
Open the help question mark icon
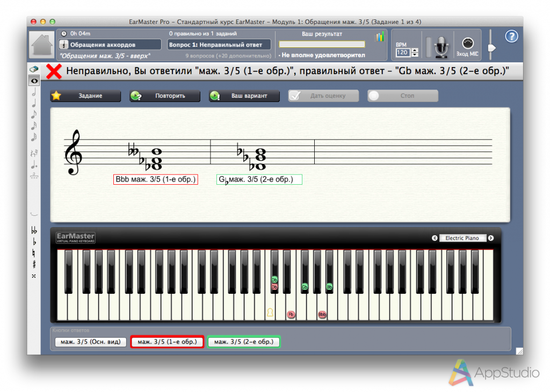click(x=511, y=36)
